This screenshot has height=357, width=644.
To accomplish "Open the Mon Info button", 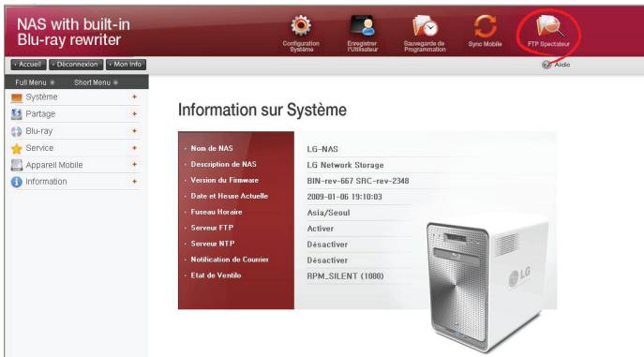I will (126, 65).
